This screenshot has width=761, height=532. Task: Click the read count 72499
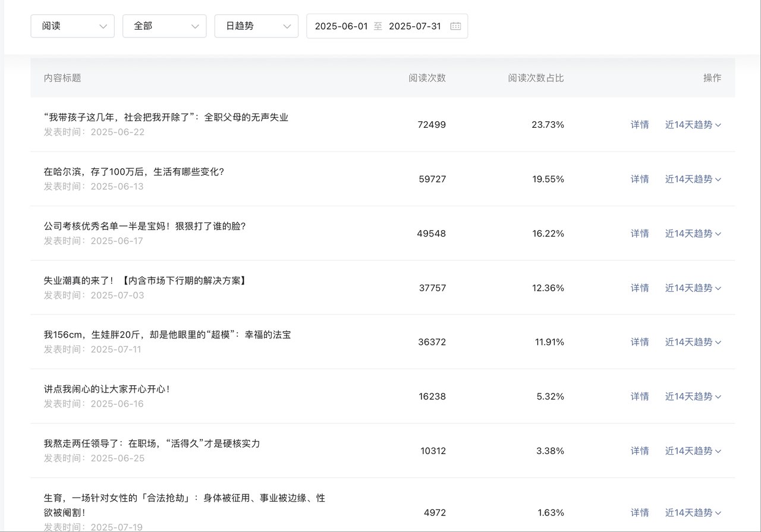[432, 125]
